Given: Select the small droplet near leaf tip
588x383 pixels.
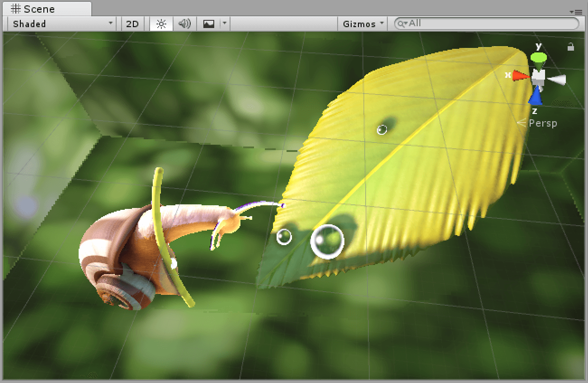Looking at the screenshot, I should pyautogui.click(x=284, y=236).
